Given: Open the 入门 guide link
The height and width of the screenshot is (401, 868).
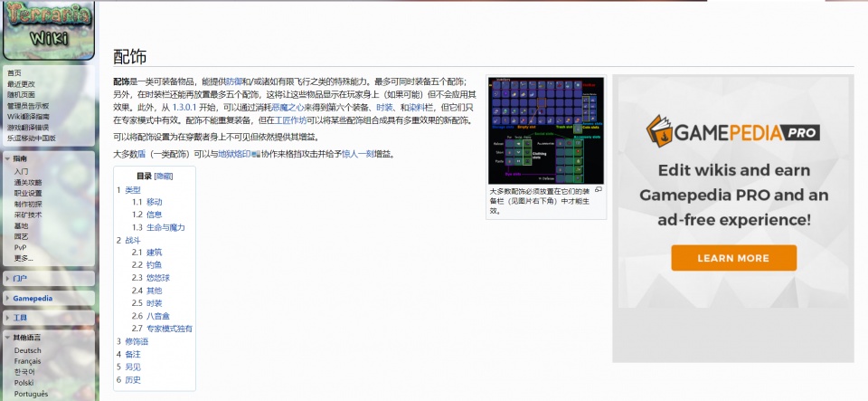Looking at the screenshot, I should point(21,172).
